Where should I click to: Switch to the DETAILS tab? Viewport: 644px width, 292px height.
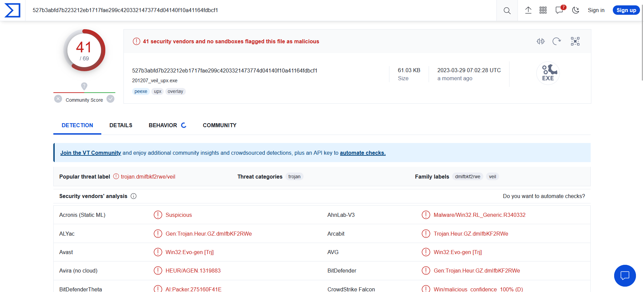tap(121, 126)
